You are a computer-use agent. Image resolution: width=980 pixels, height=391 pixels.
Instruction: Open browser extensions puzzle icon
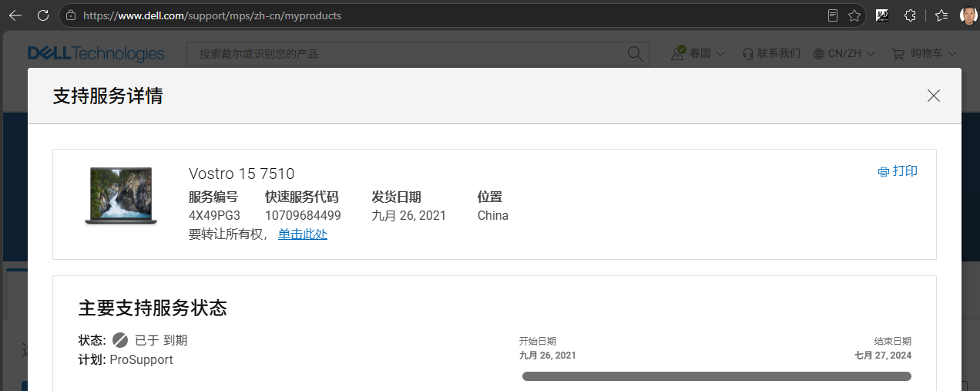pos(911,15)
